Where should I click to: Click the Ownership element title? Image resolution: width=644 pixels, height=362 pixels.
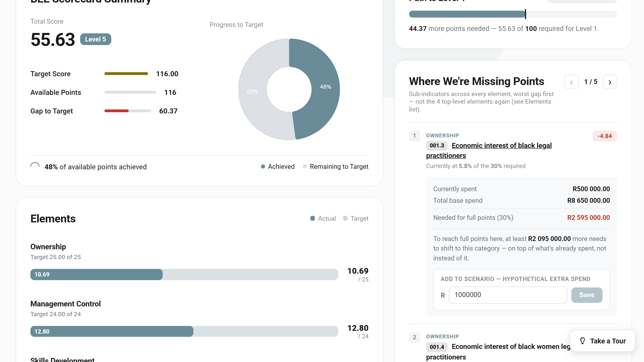pos(48,247)
